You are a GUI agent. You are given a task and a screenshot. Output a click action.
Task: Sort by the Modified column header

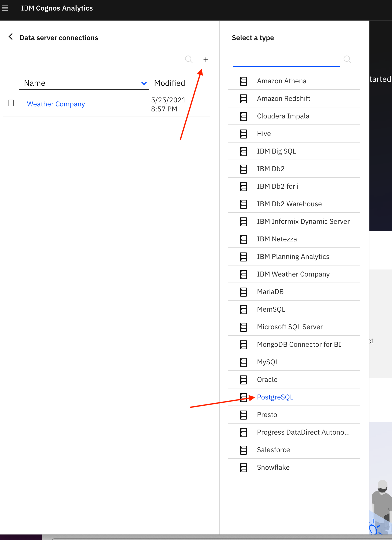pyautogui.click(x=170, y=83)
